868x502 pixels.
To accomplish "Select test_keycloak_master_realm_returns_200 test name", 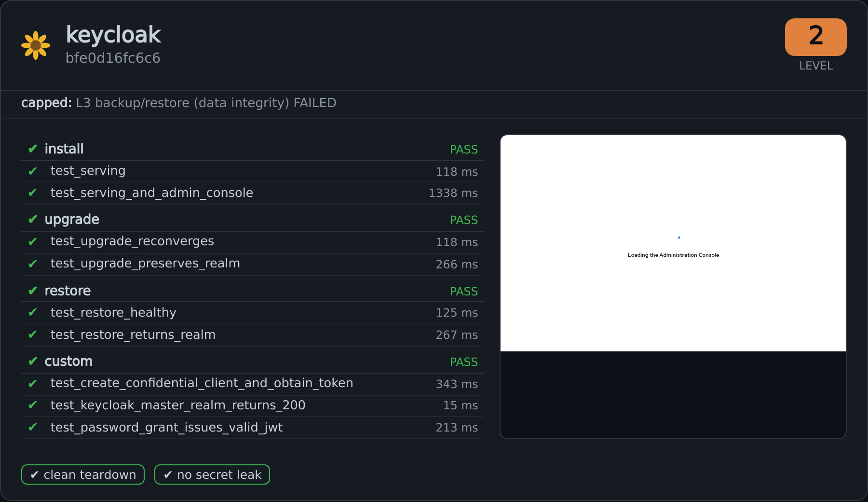I will pyautogui.click(x=178, y=405).
